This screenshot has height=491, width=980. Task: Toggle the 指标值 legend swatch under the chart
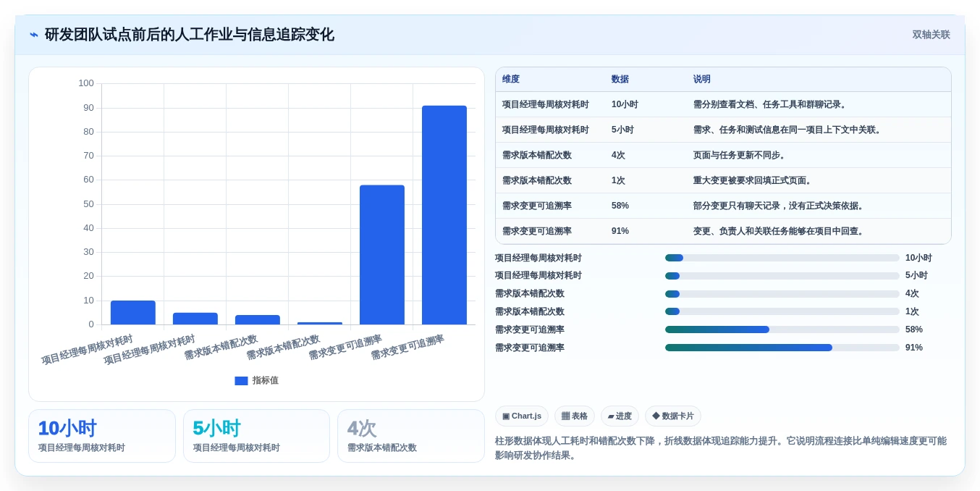tap(241, 381)
